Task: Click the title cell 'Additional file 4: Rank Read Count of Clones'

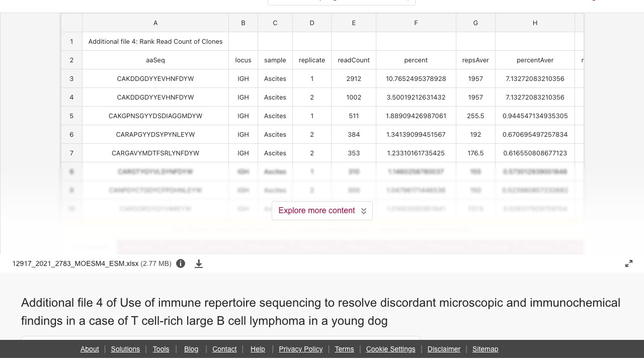Action: pyautogui.click(x=155, y=41)
